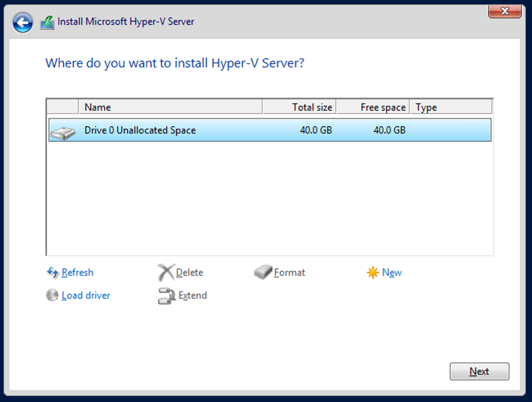The height and width of the screenshot is (402, 532).
Task: Click the 40.0 GB free space value
Action: coord(390,130)
